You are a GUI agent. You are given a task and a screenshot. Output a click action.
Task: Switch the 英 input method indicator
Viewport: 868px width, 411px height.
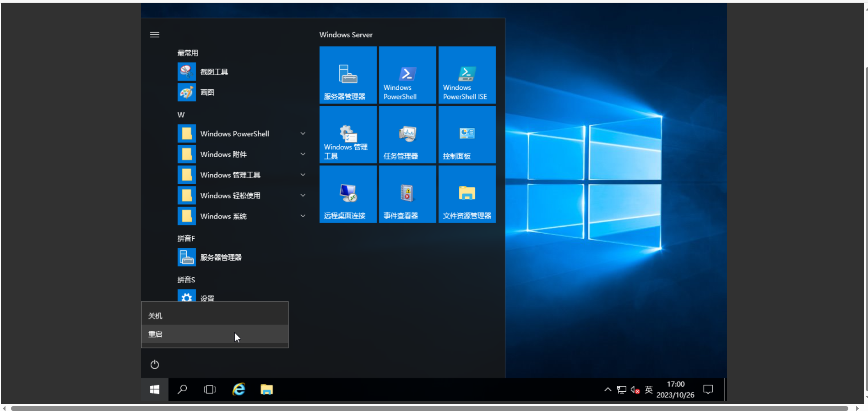pos(649,389)
